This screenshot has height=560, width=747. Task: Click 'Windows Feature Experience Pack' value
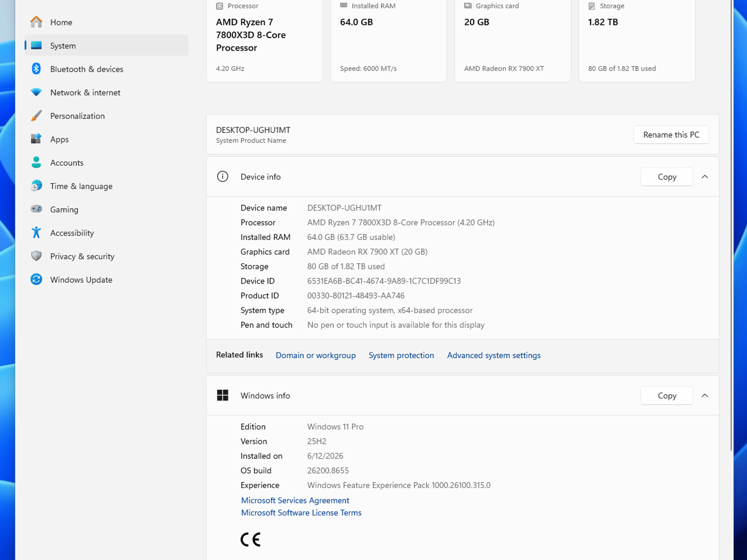[399, 485]
